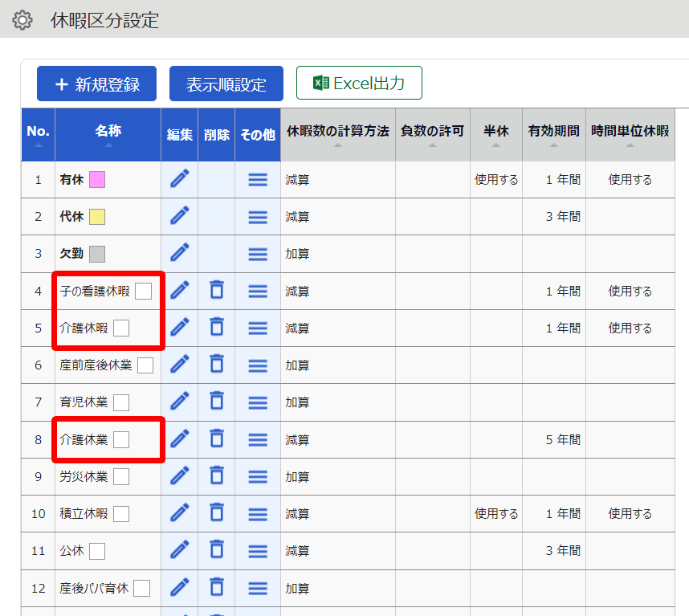The height and width of the screenshot is (616, 689).
Task: Click the white swatch beside 産後パパ育休
Action: pos(142,589)
